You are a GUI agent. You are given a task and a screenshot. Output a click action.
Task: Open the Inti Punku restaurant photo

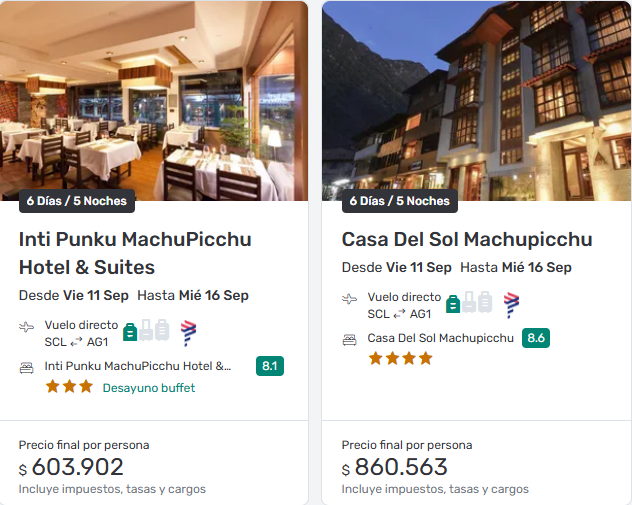[155, 100]
